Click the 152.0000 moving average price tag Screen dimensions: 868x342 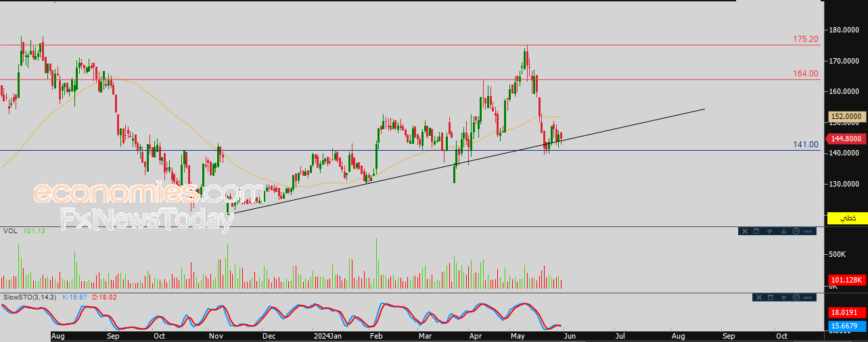(x=846, y=117)
